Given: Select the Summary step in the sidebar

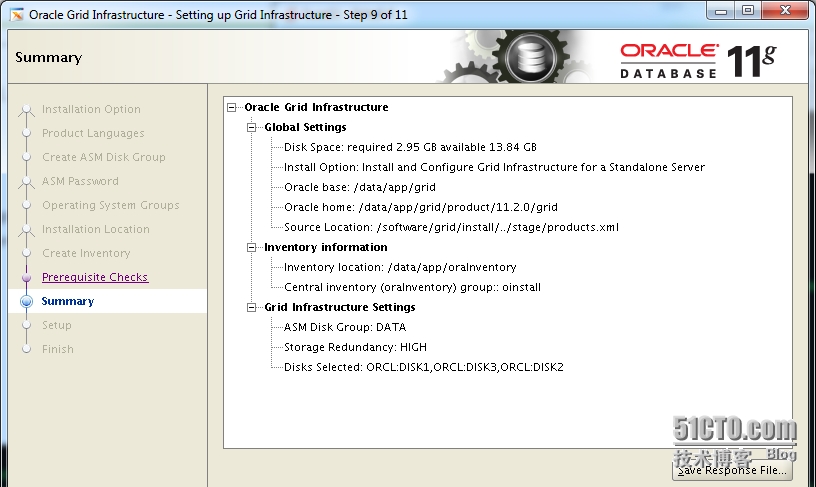Looking at the screenshot, I should click(x=68, y=301).
